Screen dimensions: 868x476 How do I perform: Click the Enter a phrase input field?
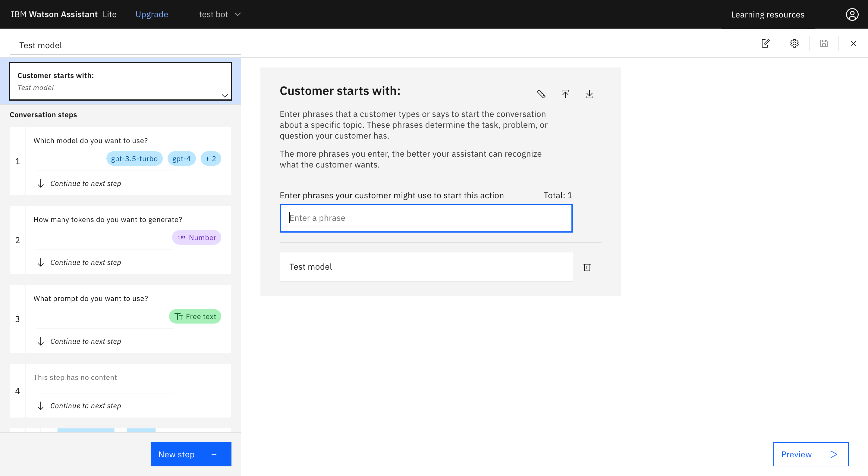(x=426, y=218)
